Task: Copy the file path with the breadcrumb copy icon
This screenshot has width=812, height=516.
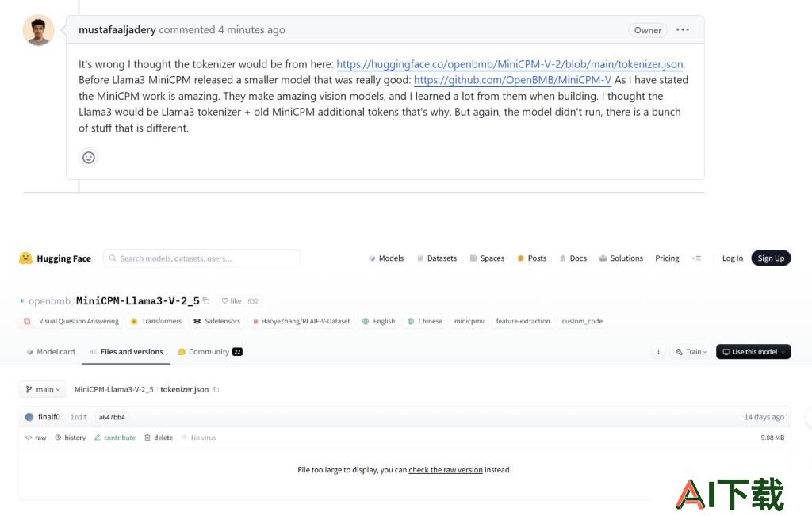Action: point(216,389)
